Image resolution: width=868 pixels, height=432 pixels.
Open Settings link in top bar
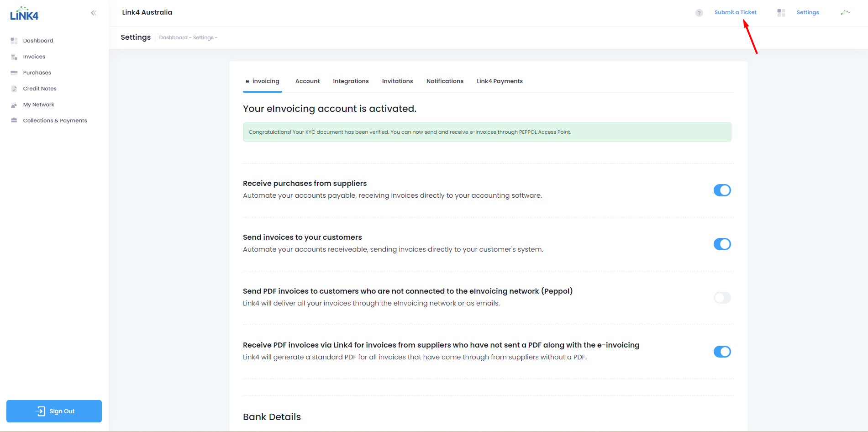(x=808, y=12)
